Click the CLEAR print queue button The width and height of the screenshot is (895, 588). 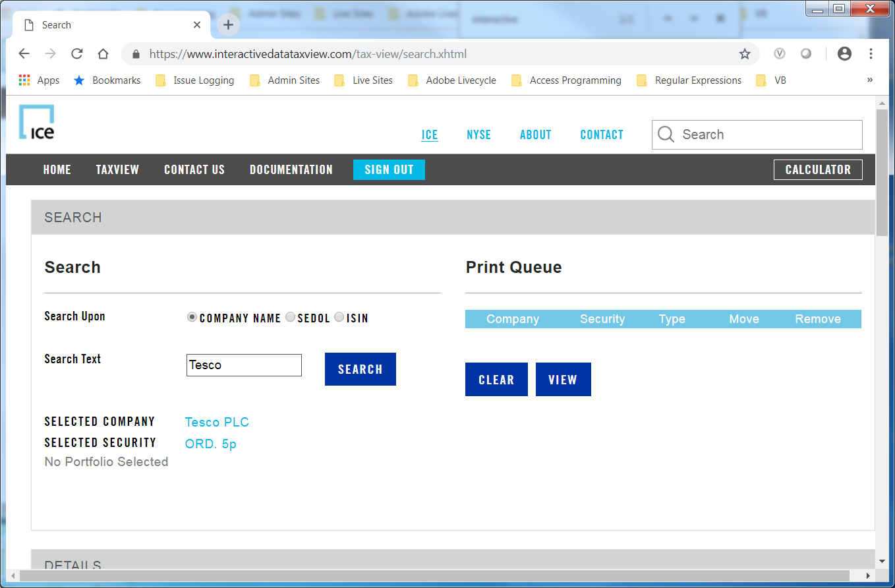pyautogui.click(x=496, y=380)
